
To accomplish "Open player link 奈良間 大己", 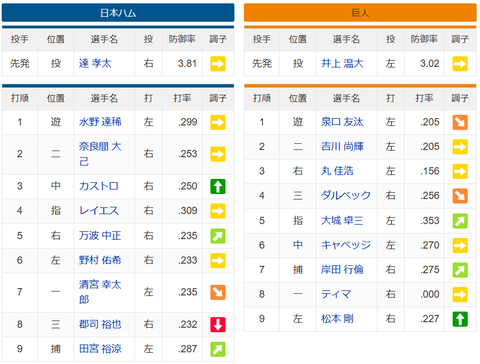I will coord(100,154).
